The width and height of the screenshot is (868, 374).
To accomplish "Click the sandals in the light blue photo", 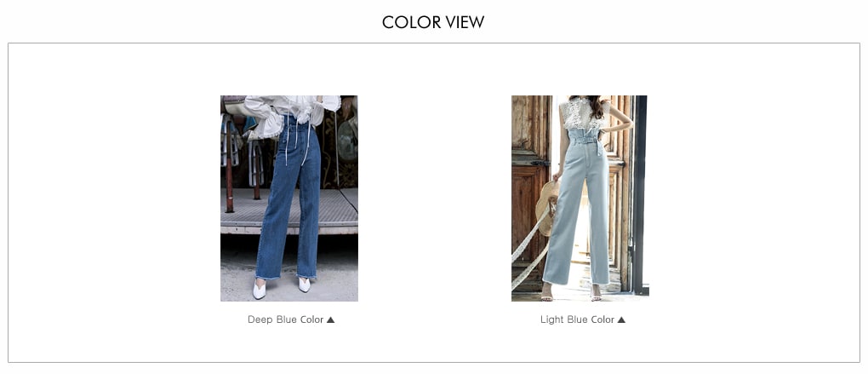I will 571,292.
